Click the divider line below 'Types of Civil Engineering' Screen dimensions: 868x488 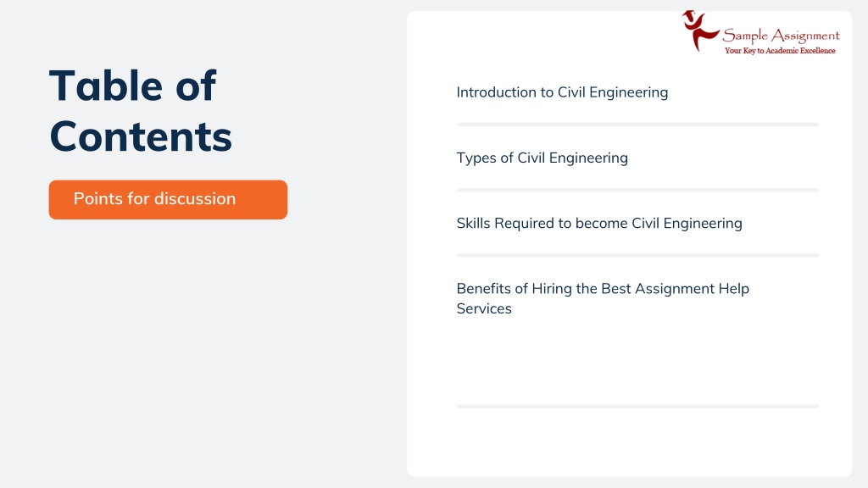click(x=637, y=190)
